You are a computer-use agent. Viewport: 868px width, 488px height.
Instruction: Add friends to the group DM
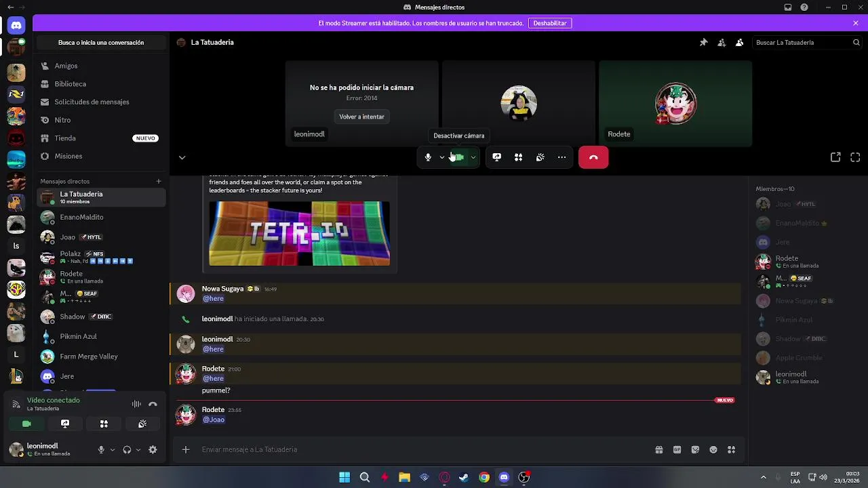(x=722, y=42)
